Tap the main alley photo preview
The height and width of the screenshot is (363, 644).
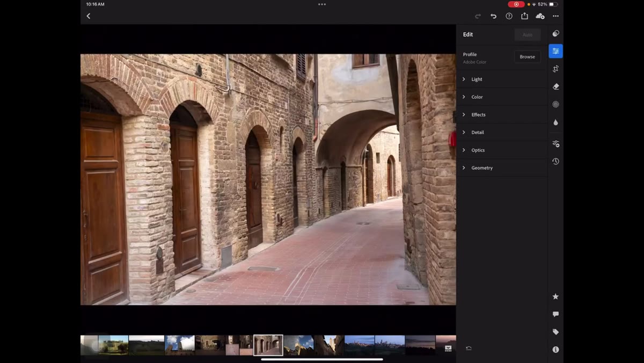(268, 179)
